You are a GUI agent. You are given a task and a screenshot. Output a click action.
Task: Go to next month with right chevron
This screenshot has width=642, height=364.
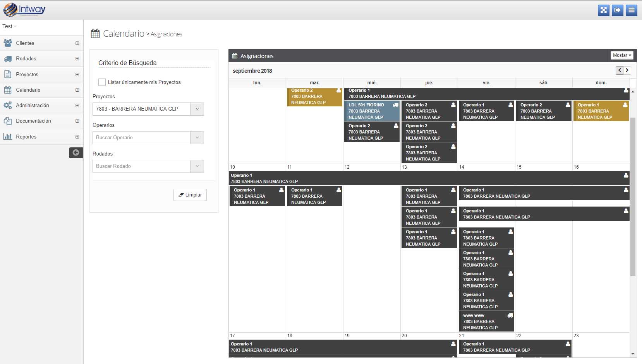tap(627, 70)
